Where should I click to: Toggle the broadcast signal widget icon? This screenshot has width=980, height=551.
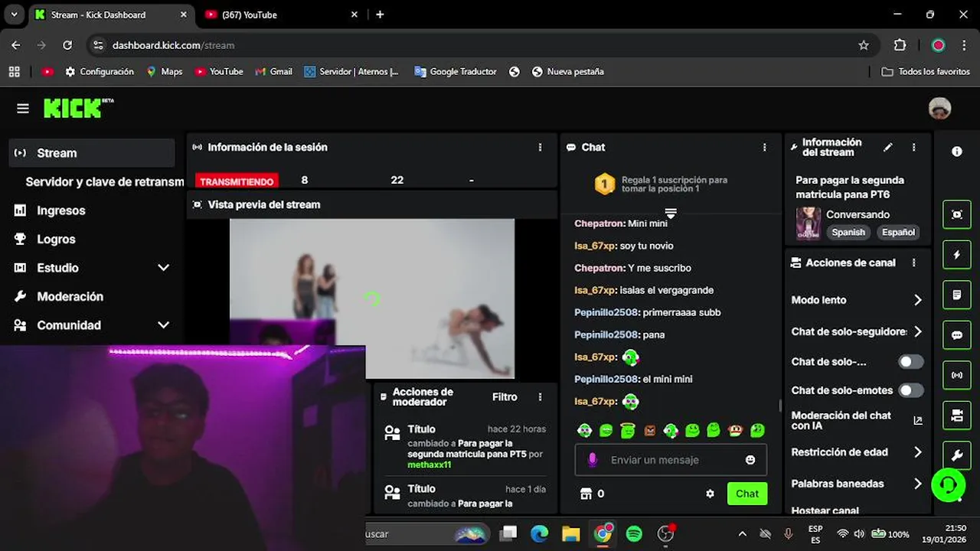pos(957,375)
